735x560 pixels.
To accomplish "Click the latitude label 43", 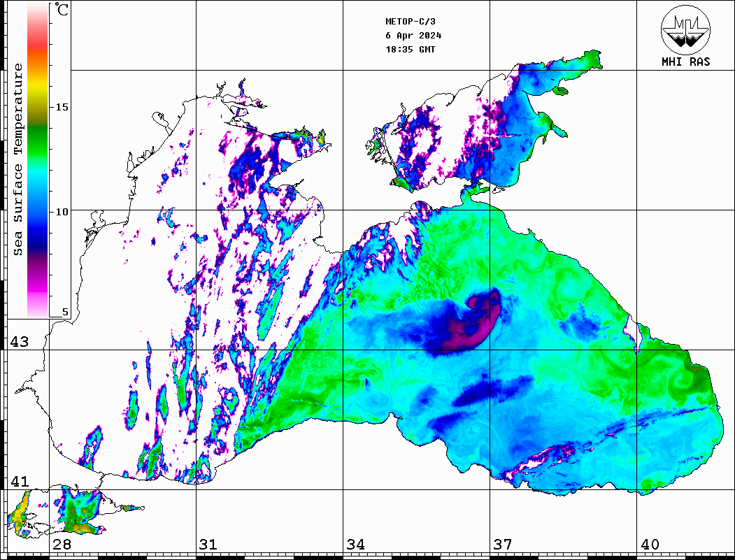I will pos(19,342).
